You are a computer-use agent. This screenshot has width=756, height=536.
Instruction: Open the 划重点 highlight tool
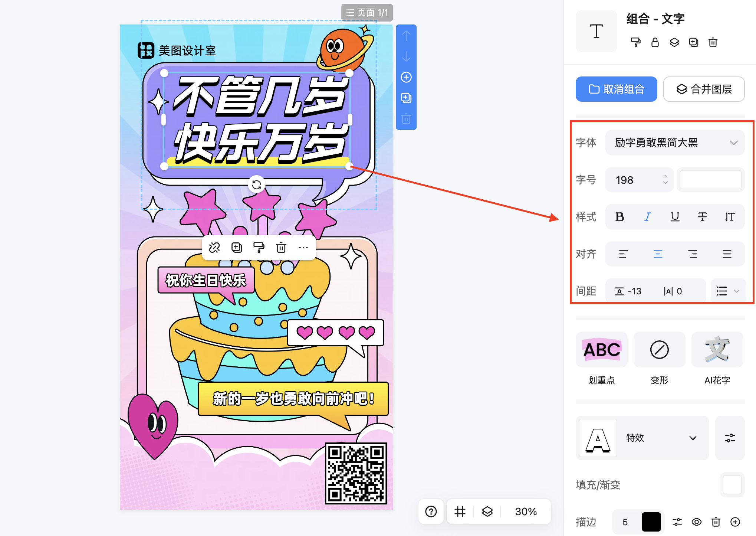[x=601, y=349]
